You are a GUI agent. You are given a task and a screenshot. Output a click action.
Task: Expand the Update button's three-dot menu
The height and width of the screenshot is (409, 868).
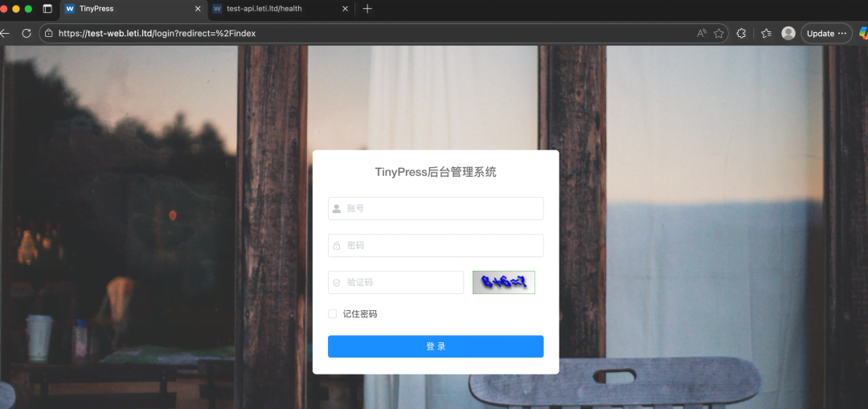[x=842, y=34]
